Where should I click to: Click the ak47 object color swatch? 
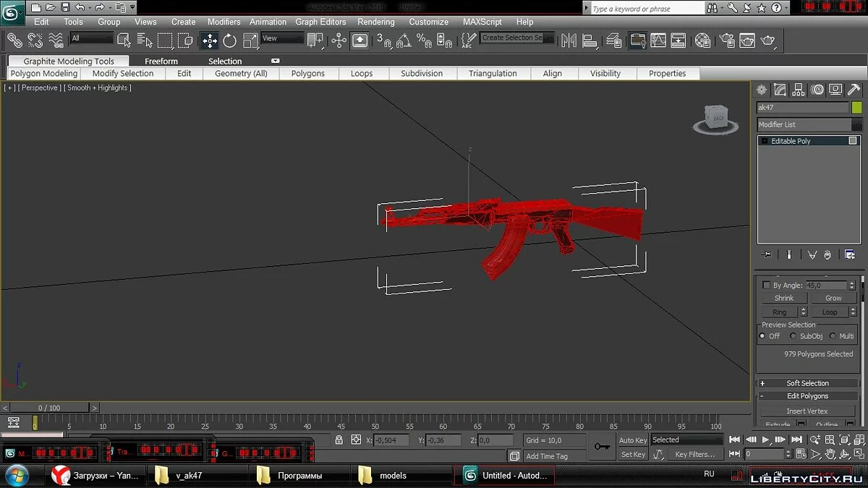856,108
